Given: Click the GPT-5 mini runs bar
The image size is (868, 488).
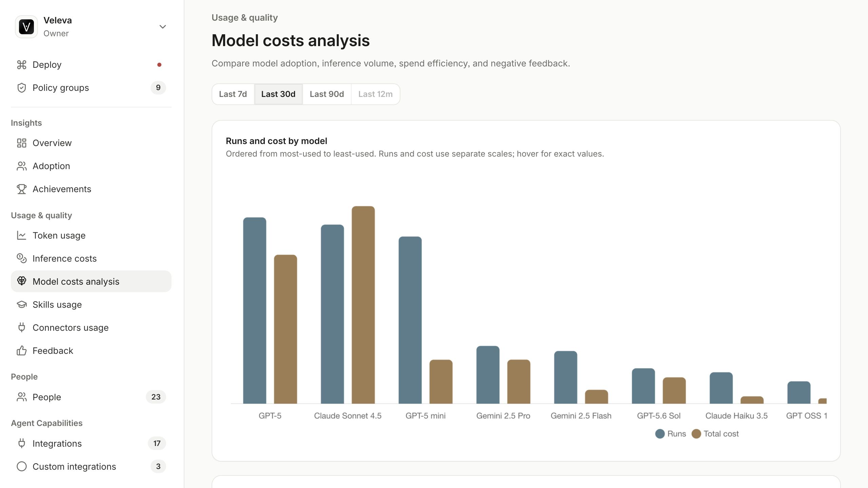Looking at the screenshot, I should pos(410,320).
